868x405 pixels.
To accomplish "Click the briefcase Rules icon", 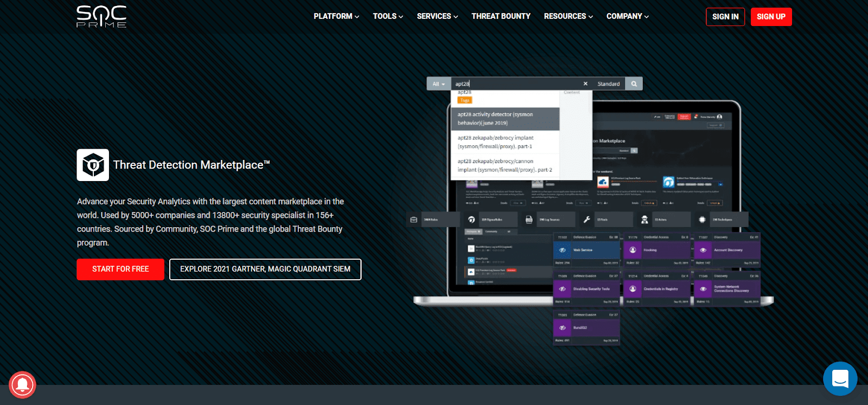I will click(x=414, y=220).
